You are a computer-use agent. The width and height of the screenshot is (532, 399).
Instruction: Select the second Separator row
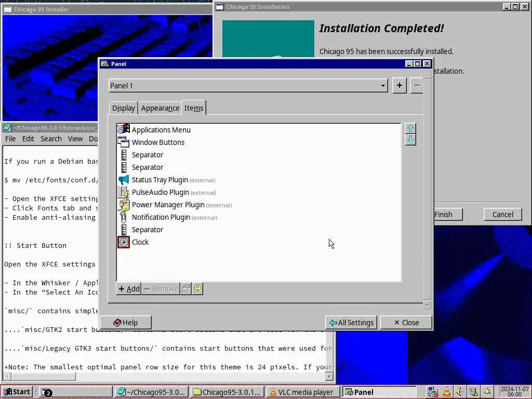click(x=259, y=167)
